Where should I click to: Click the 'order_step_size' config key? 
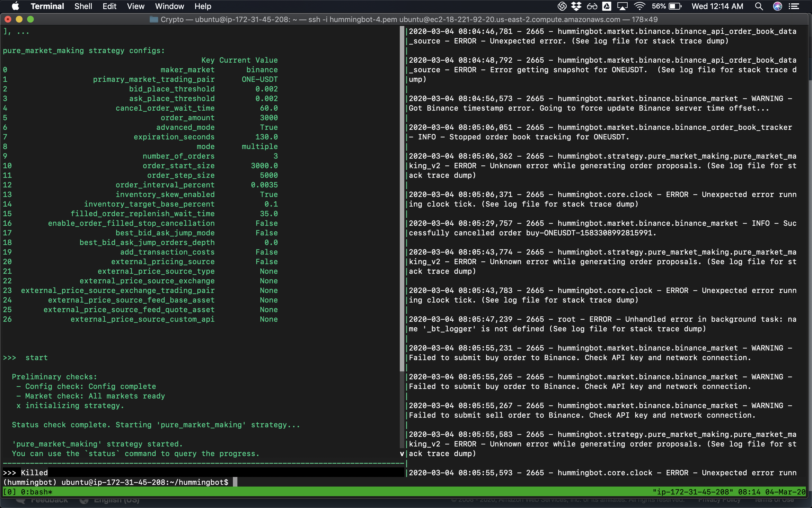(x=181, y=175)
